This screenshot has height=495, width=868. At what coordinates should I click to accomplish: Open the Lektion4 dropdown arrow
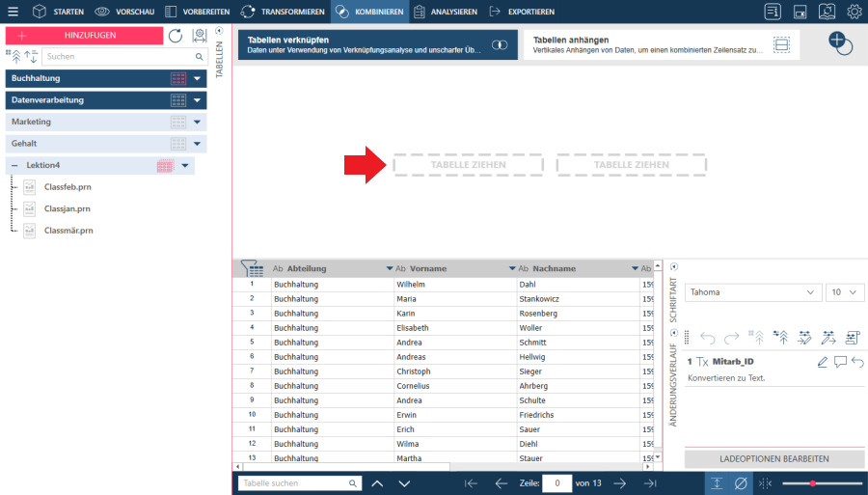[185, 166]
